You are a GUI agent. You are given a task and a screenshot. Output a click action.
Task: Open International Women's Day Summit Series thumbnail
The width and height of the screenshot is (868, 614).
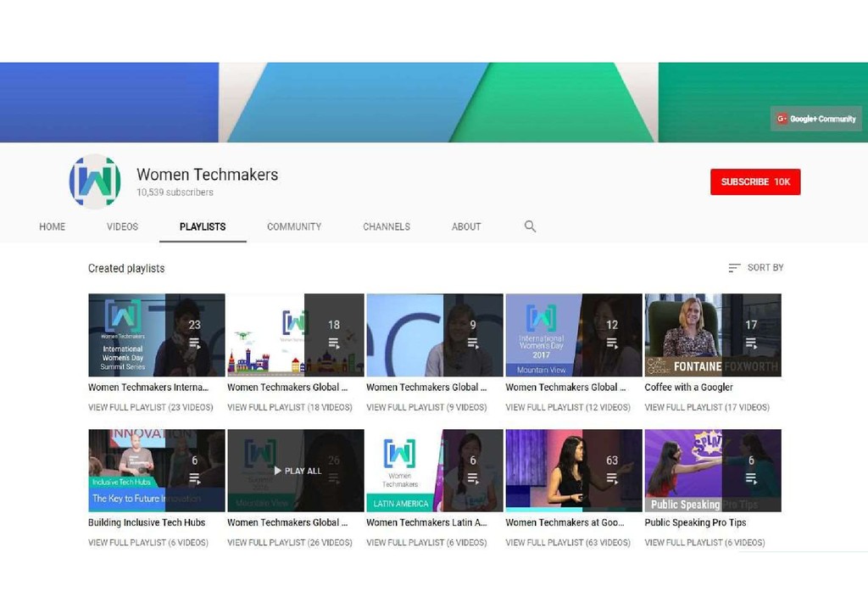(x=157, y=335)
